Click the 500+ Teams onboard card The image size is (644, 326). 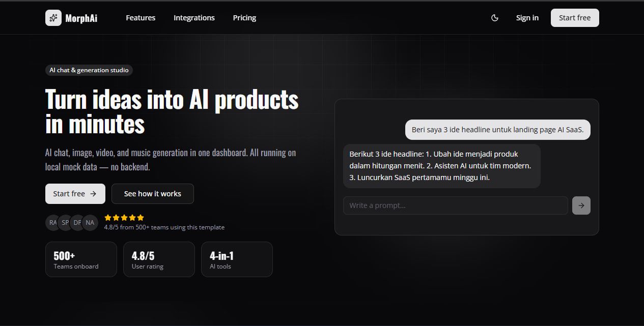click(x=81, y=259)
